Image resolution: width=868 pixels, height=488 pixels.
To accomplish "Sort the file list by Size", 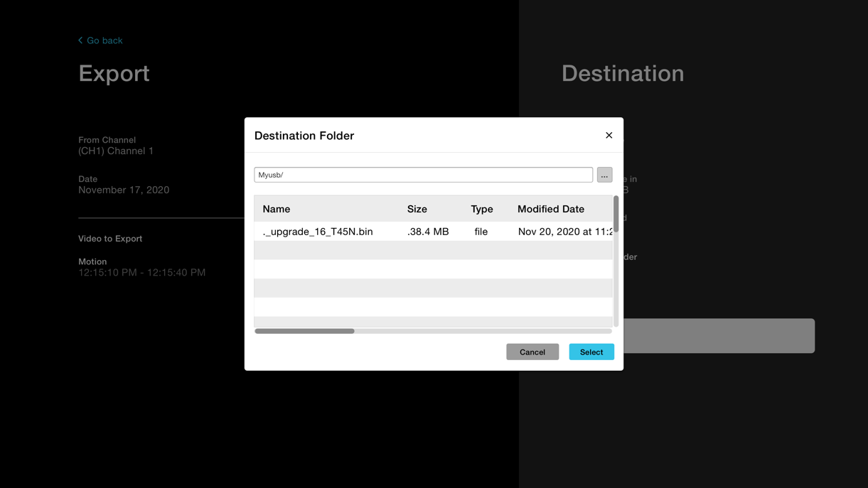I will [x=417, y=209].
